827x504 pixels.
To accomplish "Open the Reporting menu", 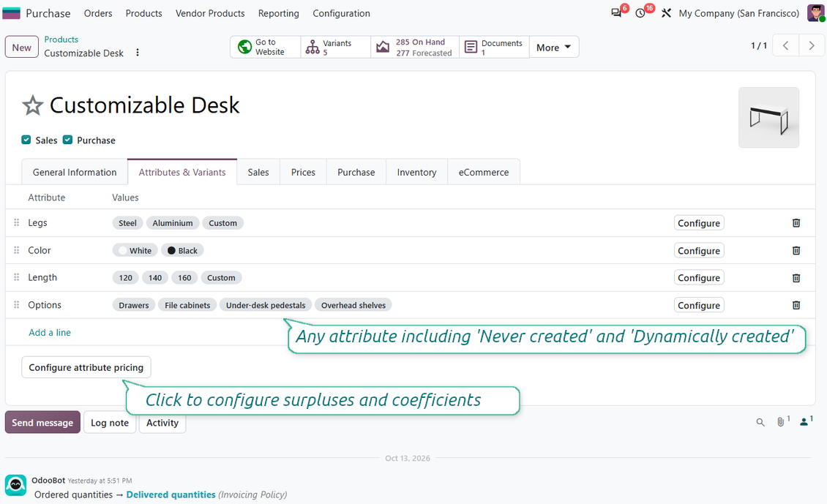I will (x=279, y=13).
